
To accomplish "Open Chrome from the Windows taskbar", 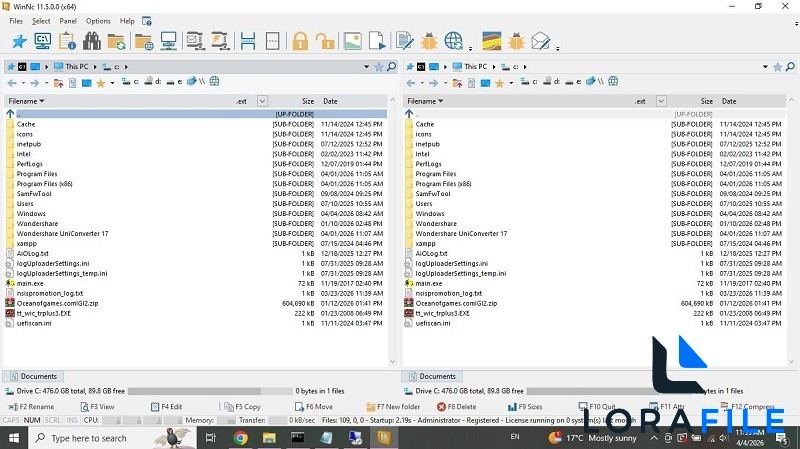I will (240, 438).
